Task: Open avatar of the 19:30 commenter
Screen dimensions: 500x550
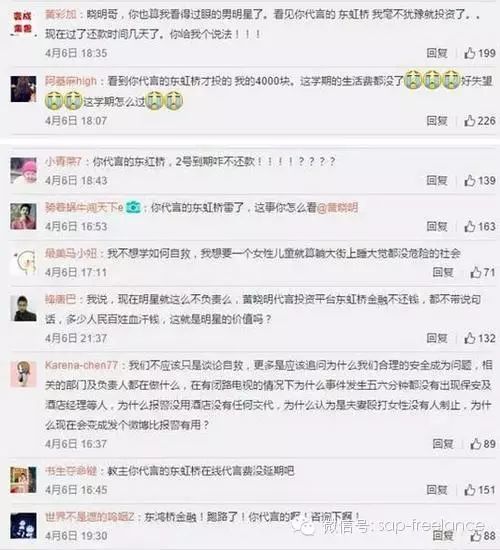Action: pyautogui.click(x=24, y=525)
